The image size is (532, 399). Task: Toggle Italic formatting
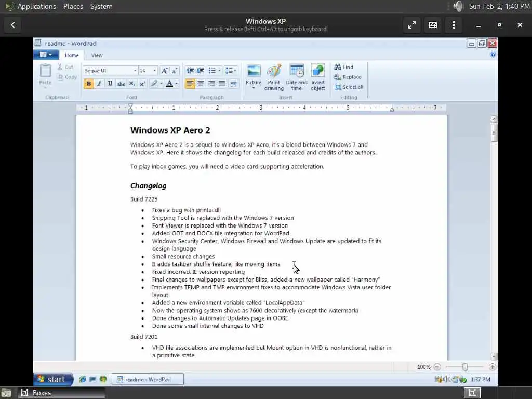(x=99, y=84)
